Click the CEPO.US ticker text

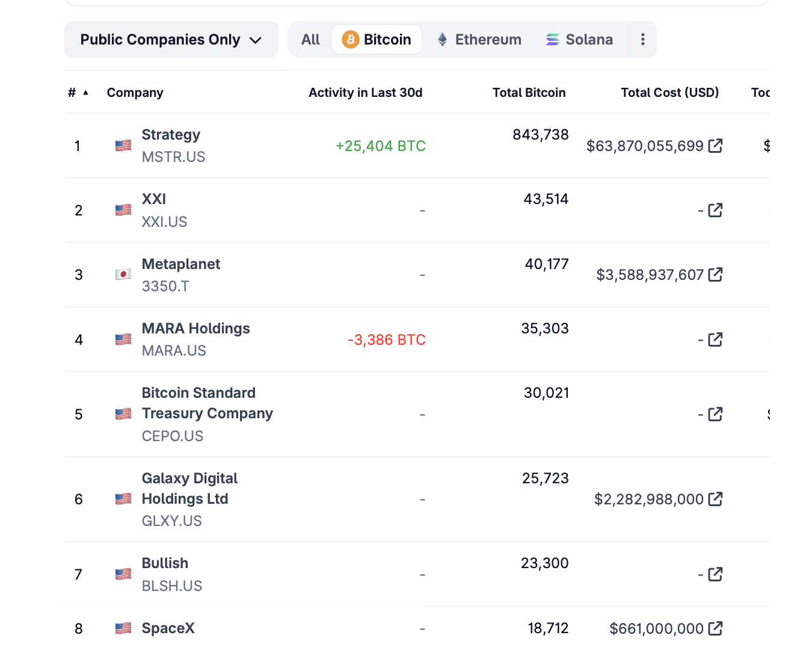173,436
